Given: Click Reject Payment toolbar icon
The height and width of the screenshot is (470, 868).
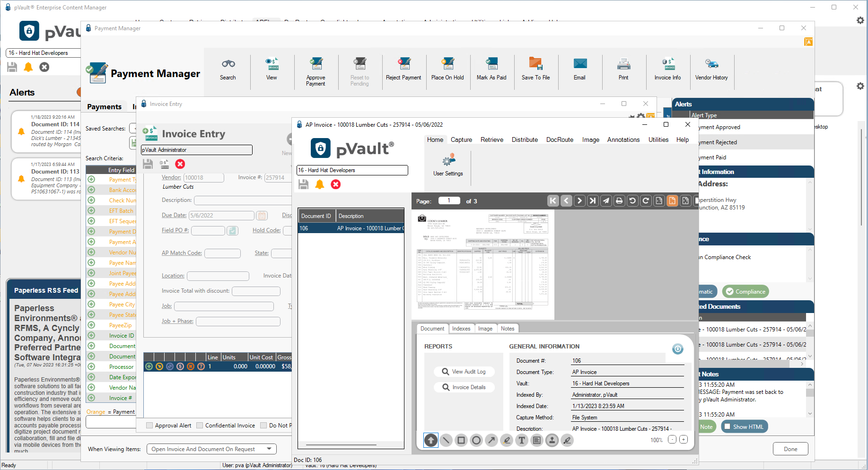Looking at the screenshot, I should point(403,70).
